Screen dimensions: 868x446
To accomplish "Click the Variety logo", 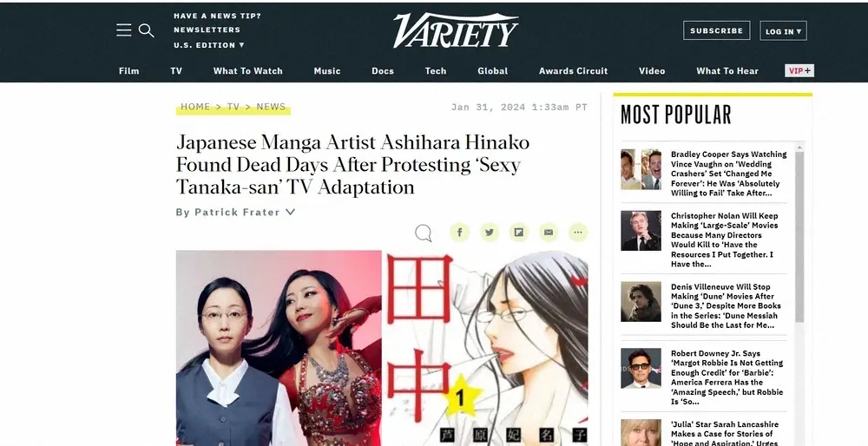I will (456, 30).
